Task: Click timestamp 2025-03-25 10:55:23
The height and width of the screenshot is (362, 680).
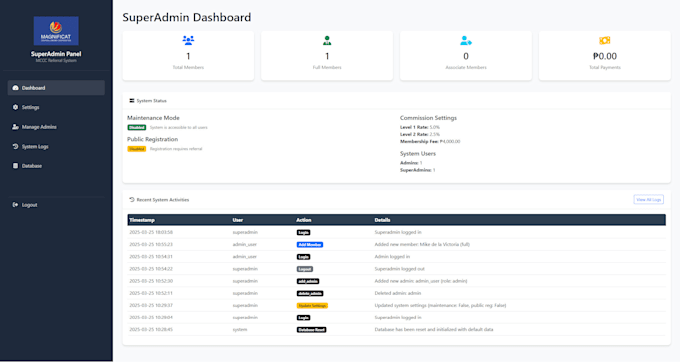Action: point(151,245)
